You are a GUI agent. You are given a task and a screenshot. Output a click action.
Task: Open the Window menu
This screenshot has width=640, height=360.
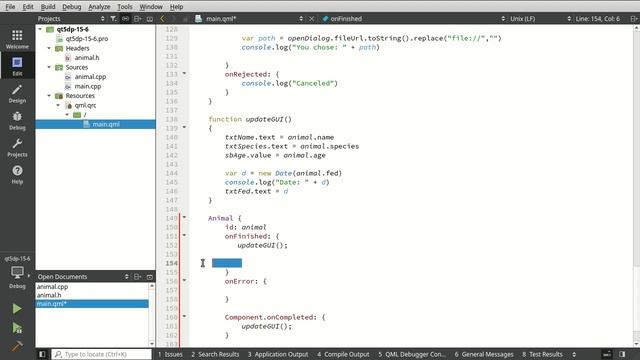(151, 7)
